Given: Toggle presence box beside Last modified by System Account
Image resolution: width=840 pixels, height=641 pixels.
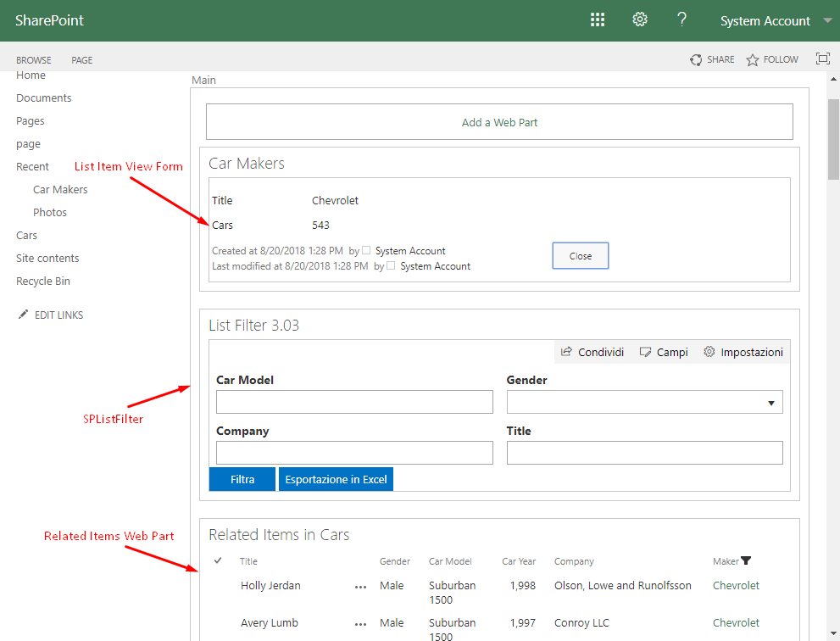Looking at the screenshot, I should pos(391,265).
